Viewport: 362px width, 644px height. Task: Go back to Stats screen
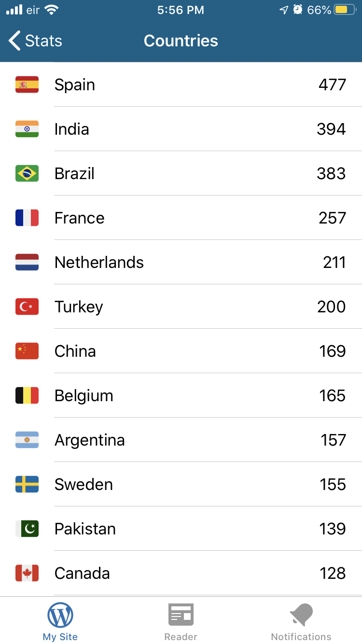pos(36,41)
